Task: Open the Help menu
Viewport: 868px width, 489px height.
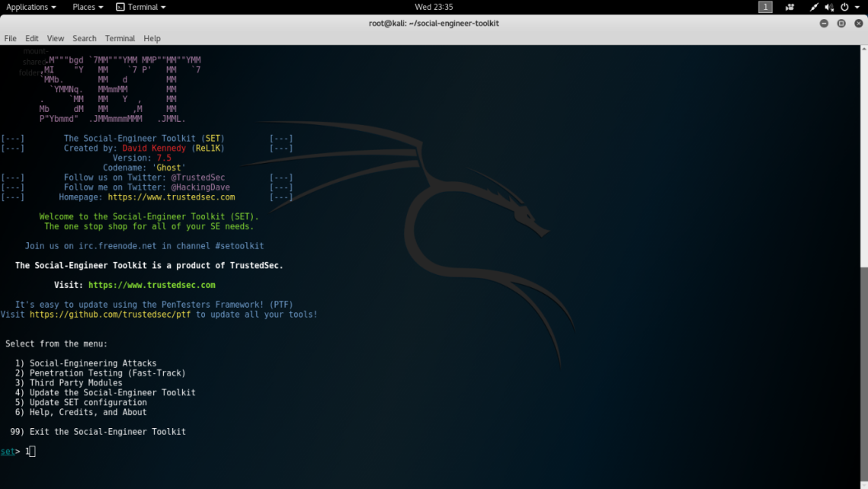Action: pos(152,38)
